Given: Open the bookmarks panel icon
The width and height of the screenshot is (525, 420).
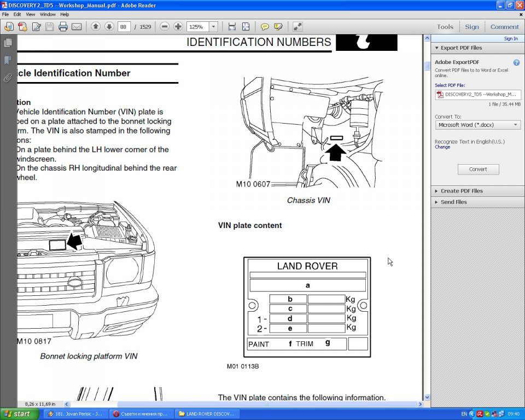Looking at the screenshot, I should (8, 61).
